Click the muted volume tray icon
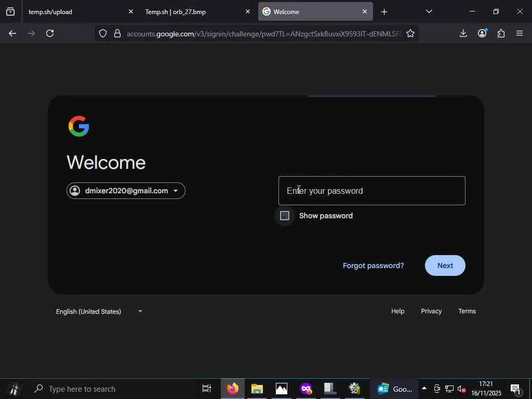This screenshot has width=532, height=399. tap(461, 389)
